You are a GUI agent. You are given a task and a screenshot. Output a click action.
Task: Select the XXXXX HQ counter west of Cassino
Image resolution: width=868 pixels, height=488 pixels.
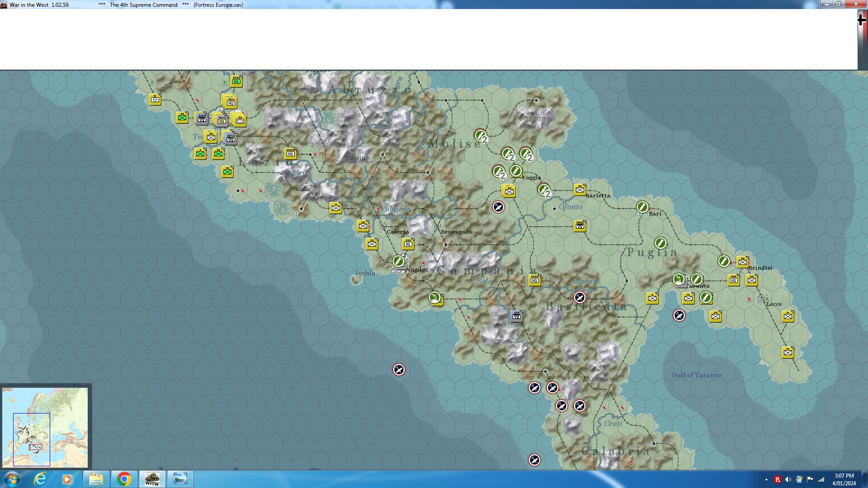point(291,154)
